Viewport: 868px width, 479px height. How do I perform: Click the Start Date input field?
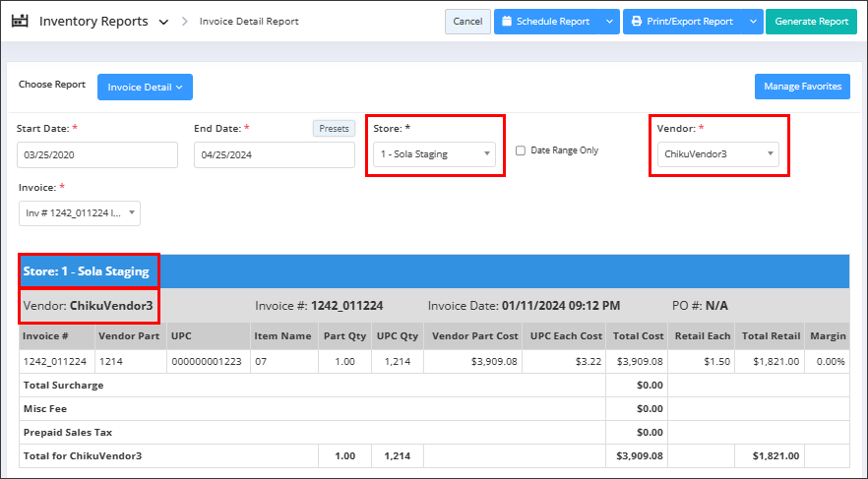click(x=97, y=155)
